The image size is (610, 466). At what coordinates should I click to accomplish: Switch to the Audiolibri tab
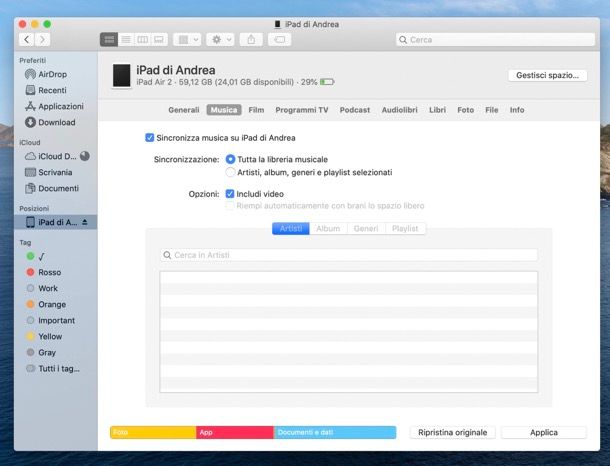point(399,110)
